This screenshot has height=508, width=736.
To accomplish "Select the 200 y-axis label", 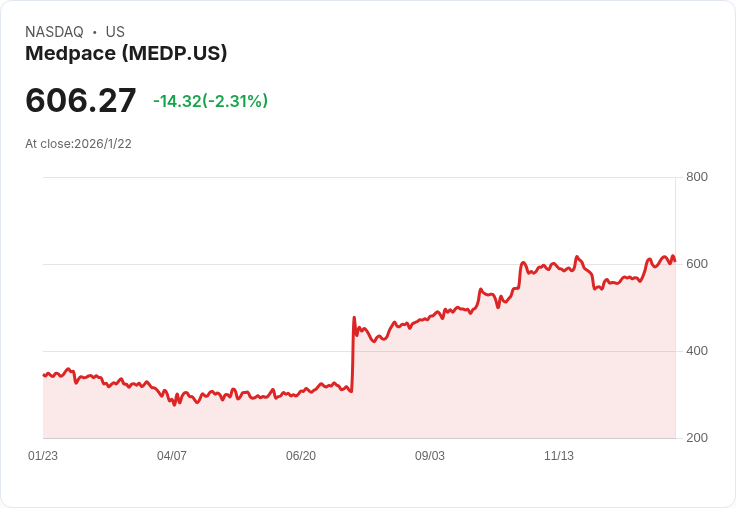I will (696, 438).
